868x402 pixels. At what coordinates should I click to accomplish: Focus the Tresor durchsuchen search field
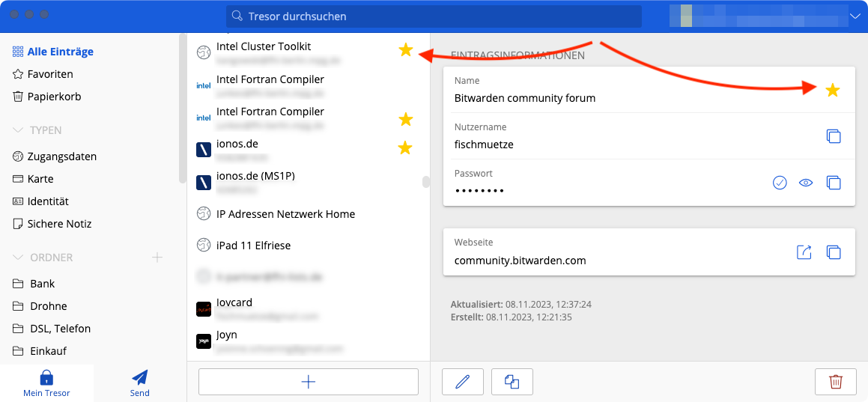click(434, 16)
